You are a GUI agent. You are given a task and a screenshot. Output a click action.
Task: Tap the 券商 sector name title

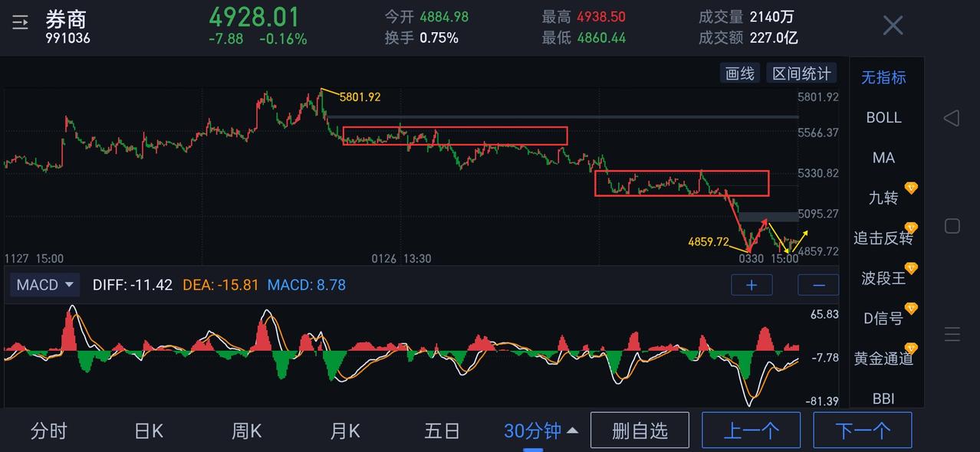click(66, 18)
